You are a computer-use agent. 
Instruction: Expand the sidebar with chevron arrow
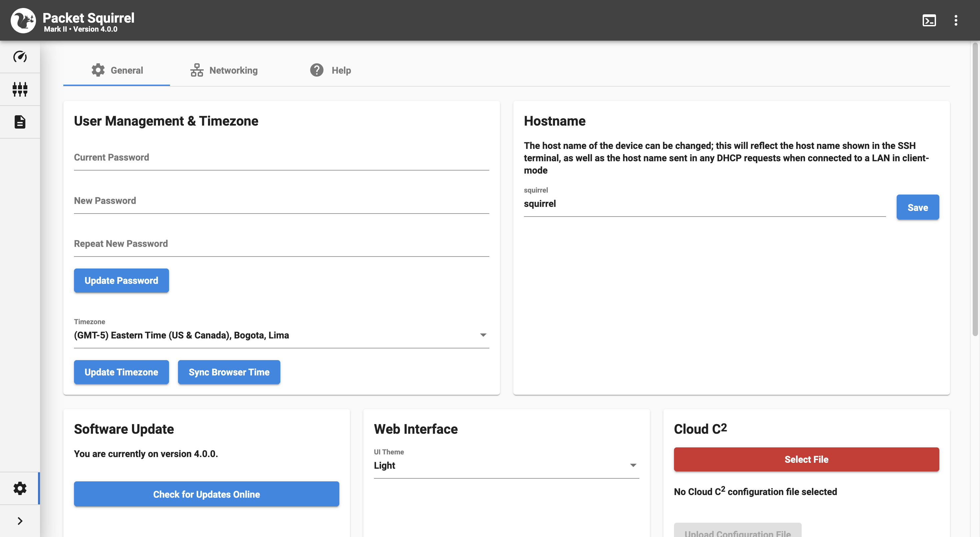point(20,521)
